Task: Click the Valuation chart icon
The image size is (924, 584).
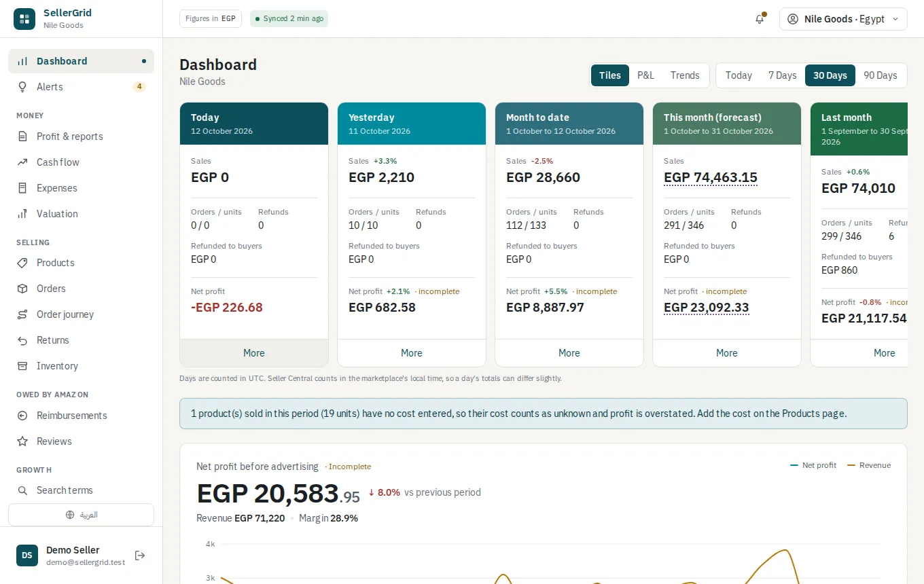Action: tap(22, 214)
